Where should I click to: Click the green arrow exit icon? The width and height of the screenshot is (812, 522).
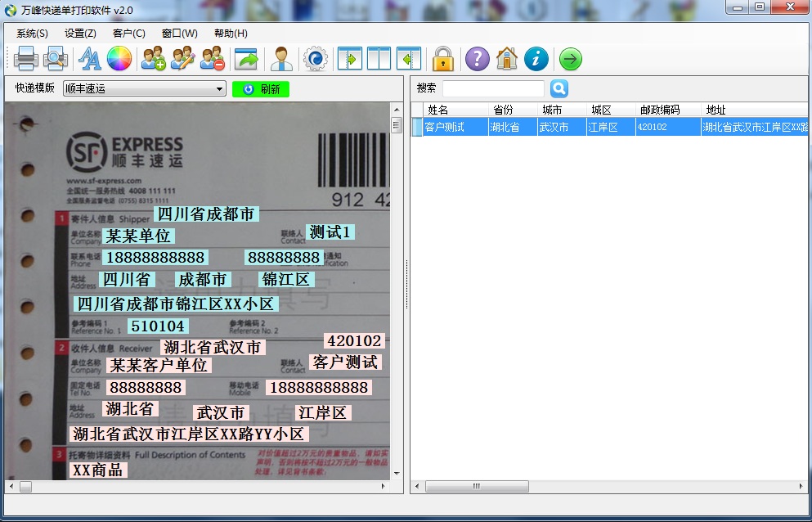(571, 59)
